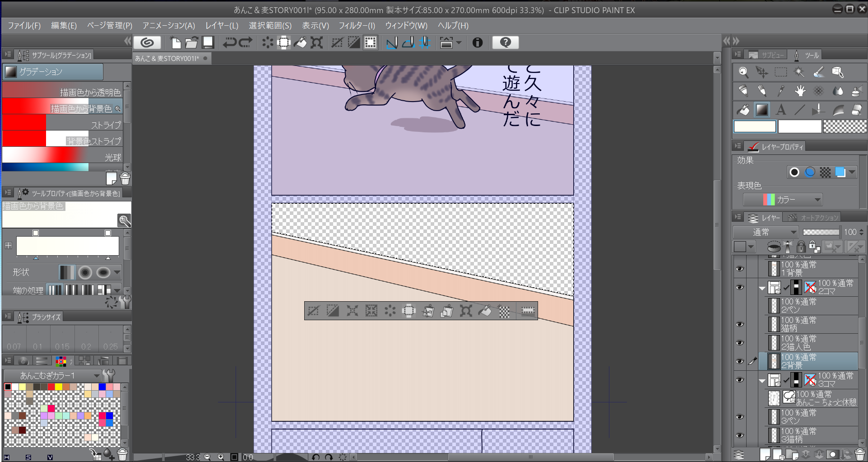Open the フィルター(I) menu

[357, 25]
